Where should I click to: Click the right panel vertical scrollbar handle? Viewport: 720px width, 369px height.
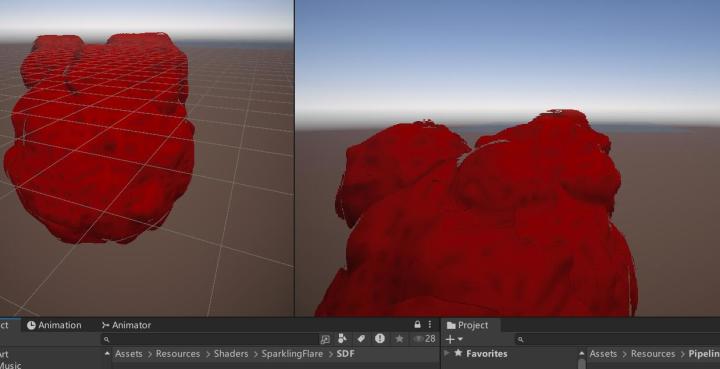tap(582, 363)
